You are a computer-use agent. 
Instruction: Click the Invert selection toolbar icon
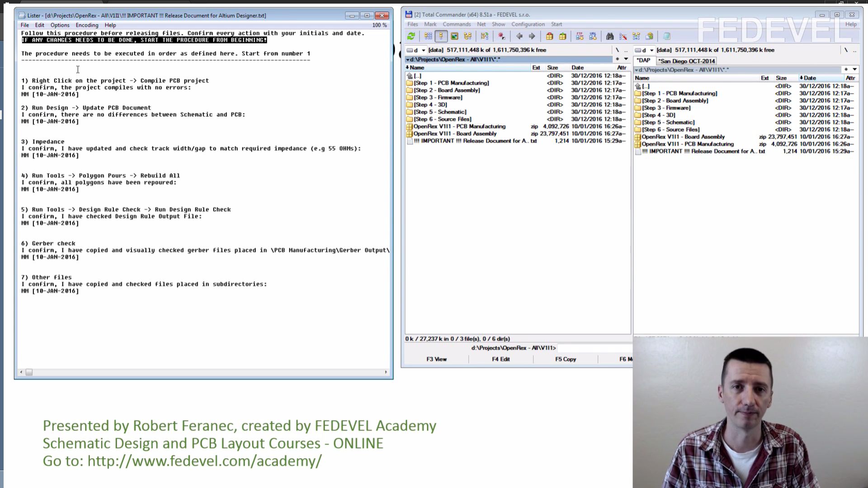pyautogui.click(x=501, y=36)
